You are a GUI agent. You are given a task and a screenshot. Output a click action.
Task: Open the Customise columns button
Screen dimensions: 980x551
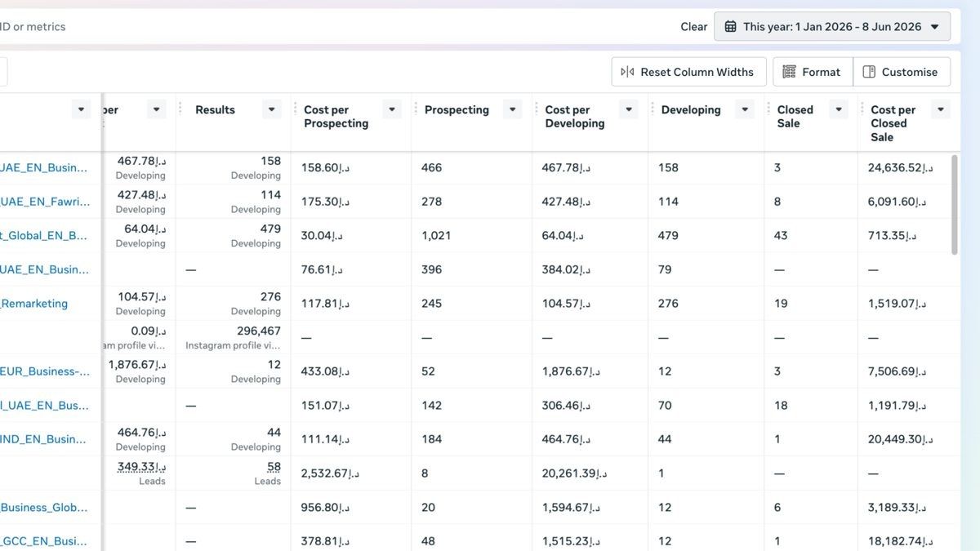[902, 72]
